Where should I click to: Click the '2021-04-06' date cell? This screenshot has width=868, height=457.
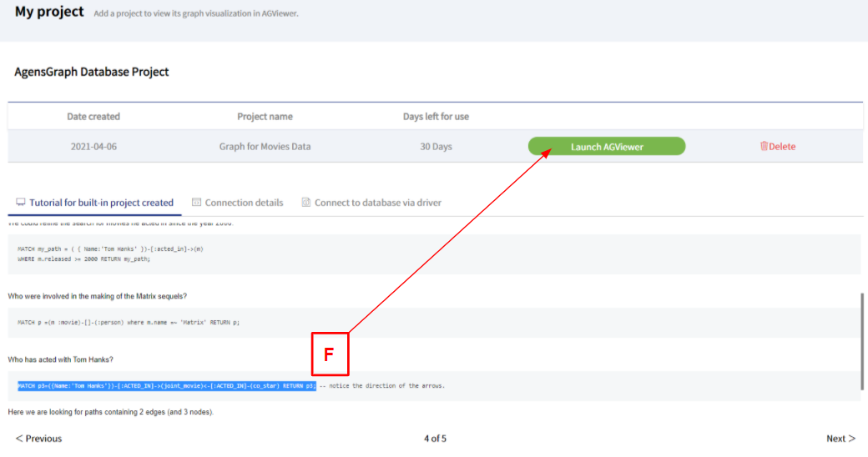(93, 147)
